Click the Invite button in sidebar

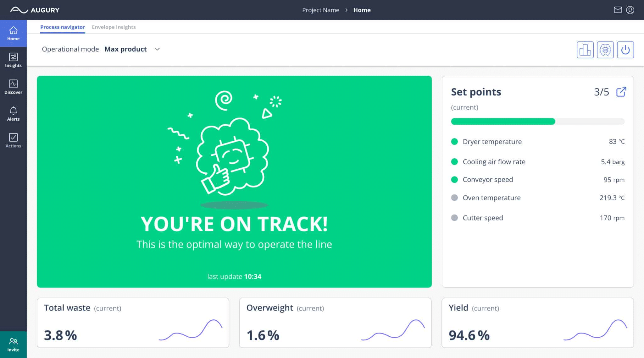[13, 344]
